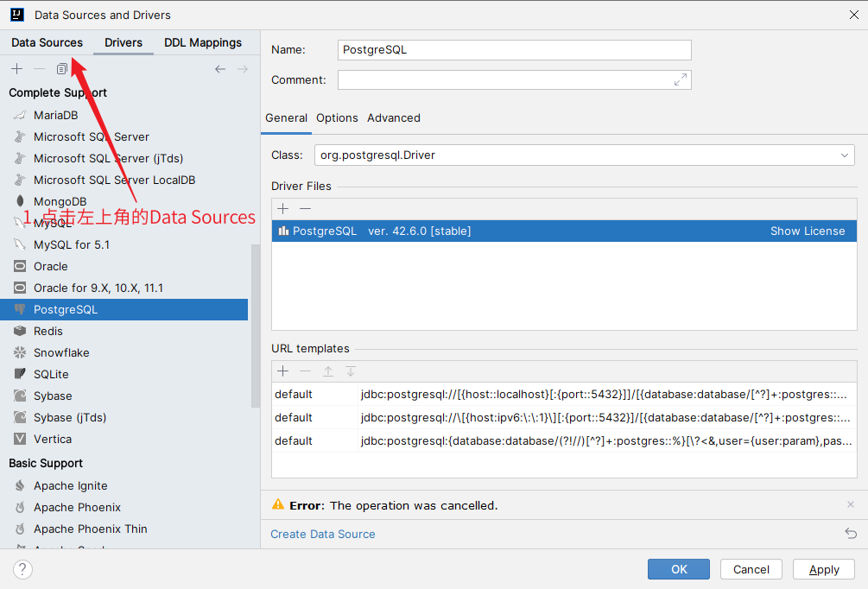Add a new URL template with plus icon

[282, 371]
